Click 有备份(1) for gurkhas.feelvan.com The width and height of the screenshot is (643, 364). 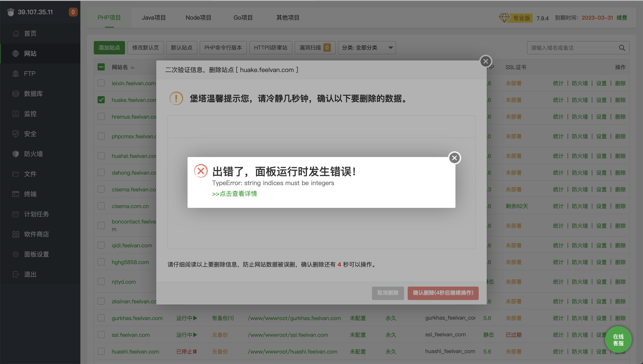223,318
